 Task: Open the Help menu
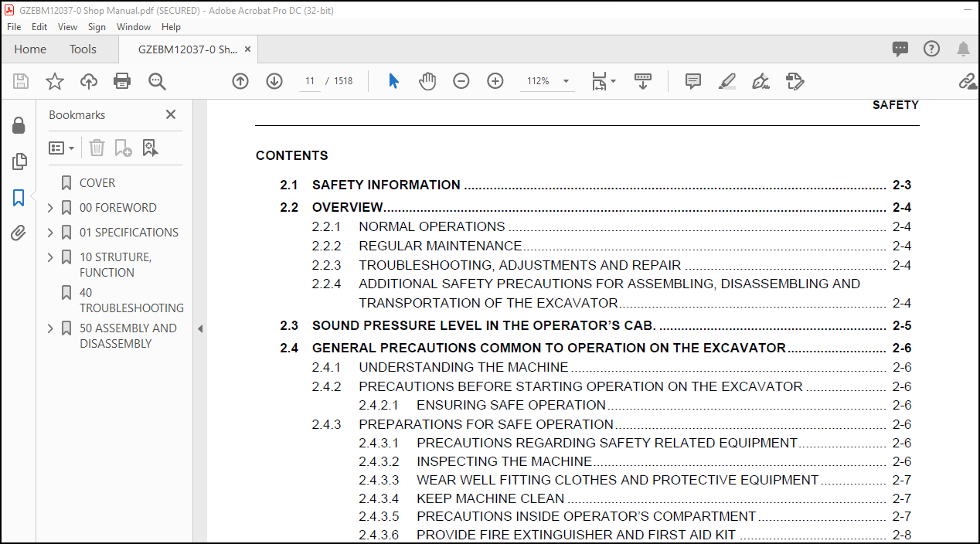pyautogui.click(x=171, y=27)
